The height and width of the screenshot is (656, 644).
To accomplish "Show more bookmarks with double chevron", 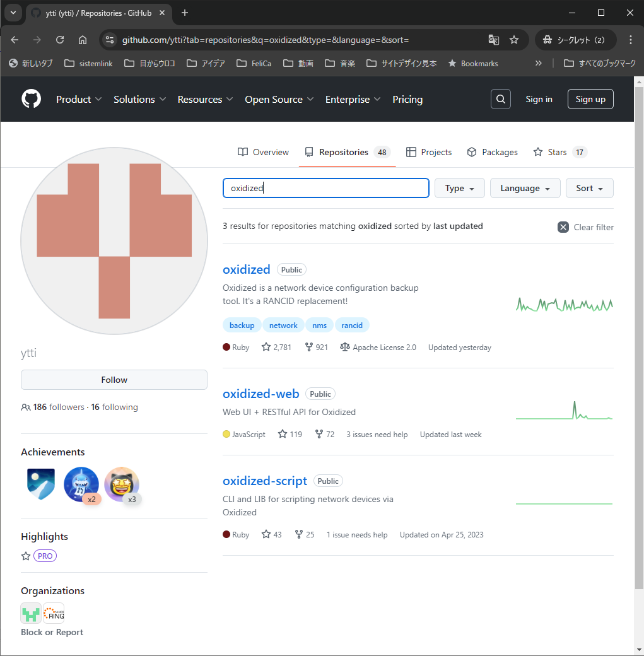I will point(538,63).
